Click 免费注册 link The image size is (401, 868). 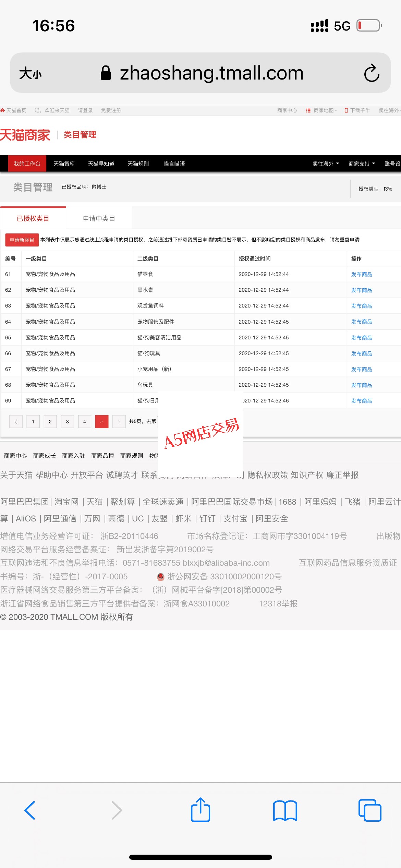tap(111, 110)
